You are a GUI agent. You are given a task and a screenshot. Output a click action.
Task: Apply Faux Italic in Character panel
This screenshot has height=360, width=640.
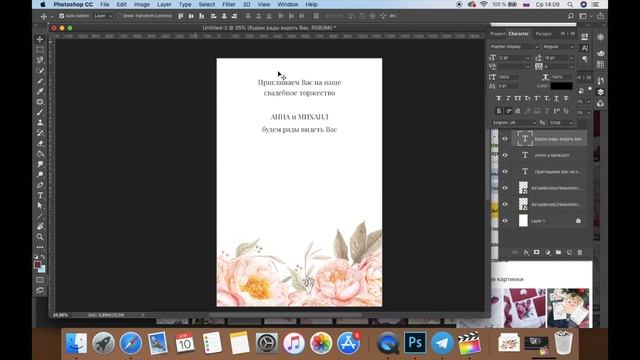[x=508, y=98]
